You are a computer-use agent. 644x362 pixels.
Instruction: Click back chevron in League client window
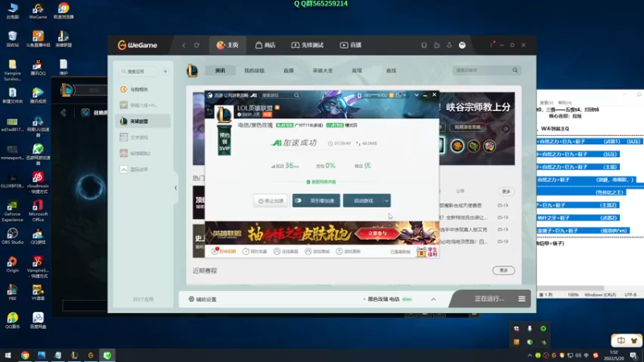(64, 113)
